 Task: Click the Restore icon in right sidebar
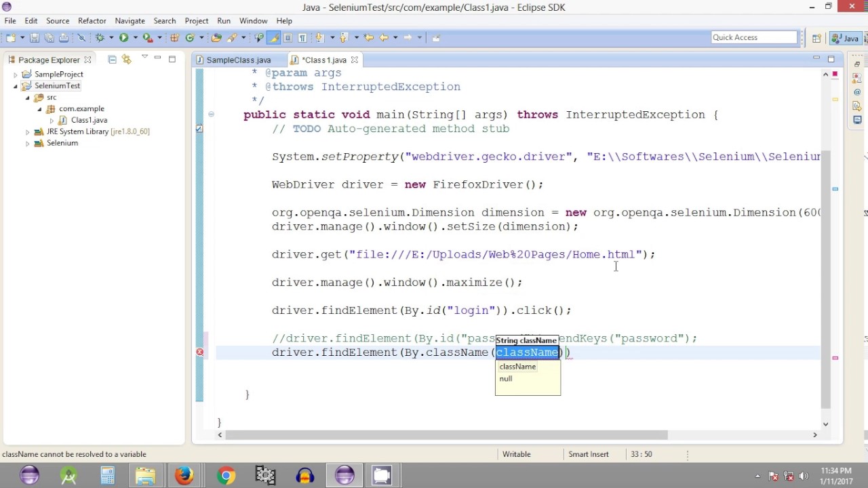click(x=857, y=64)
